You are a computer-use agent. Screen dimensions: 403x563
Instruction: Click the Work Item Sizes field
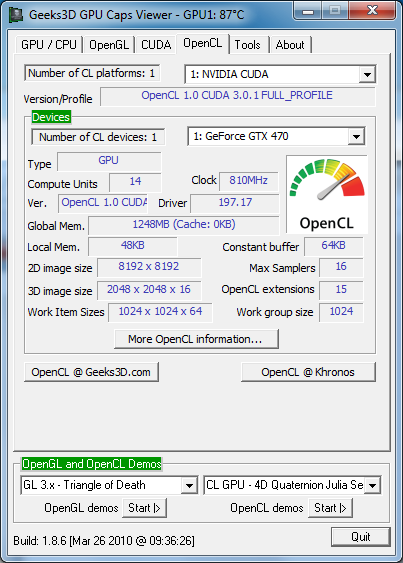(x=160, y=312)
